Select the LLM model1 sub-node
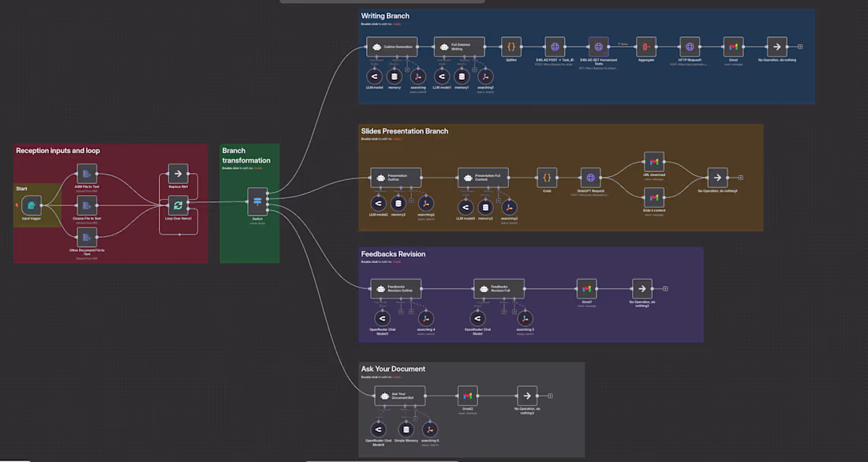 coord(442,77)
